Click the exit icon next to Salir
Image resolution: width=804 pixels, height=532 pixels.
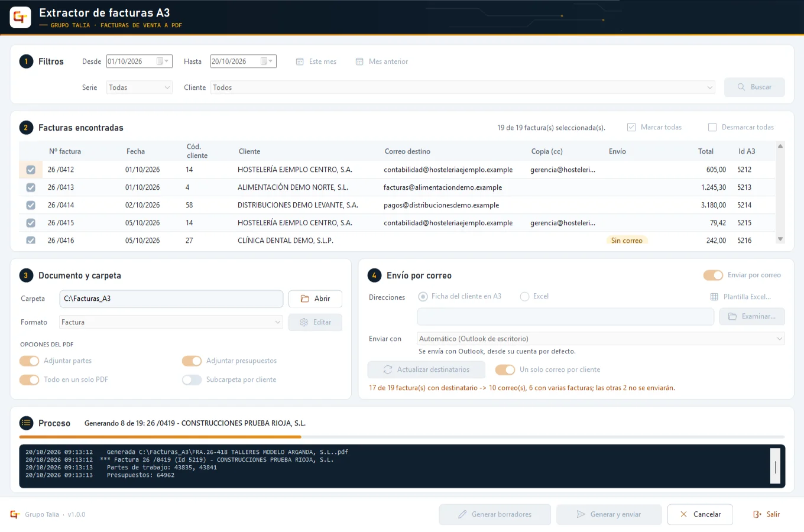click(x=757, y=514)
